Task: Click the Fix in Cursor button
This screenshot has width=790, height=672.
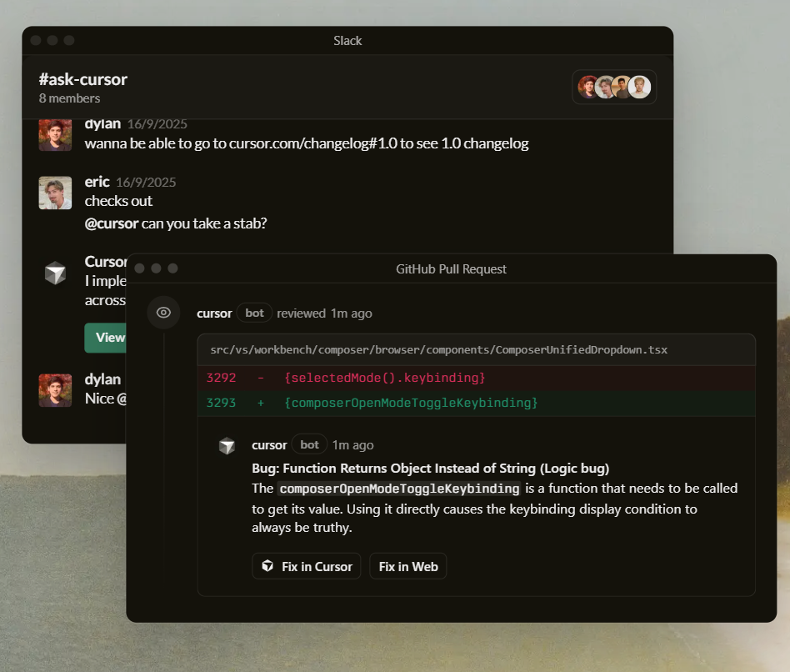Action: [x=307, y=566]
